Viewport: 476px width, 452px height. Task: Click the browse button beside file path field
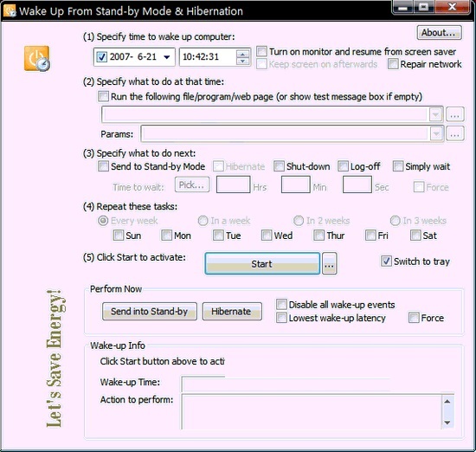coord(454,115)
